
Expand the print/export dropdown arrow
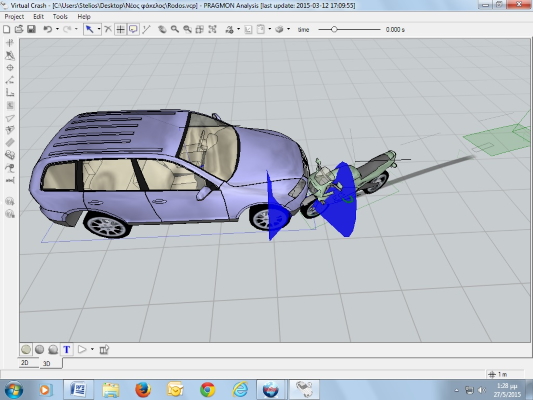point(289,29)
